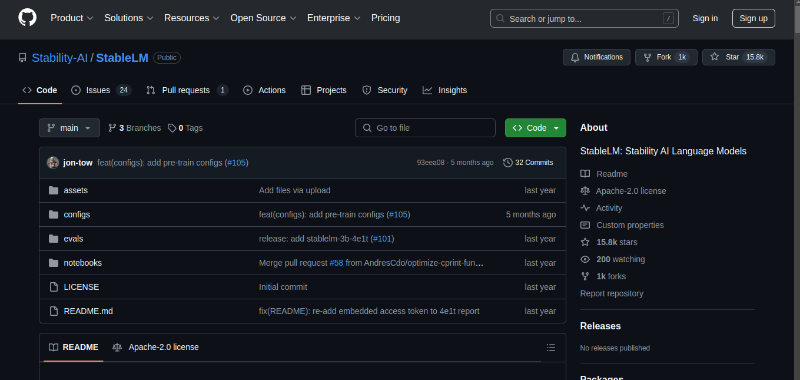Open the configs folder

pyautogui.click(x=77, y=215)
